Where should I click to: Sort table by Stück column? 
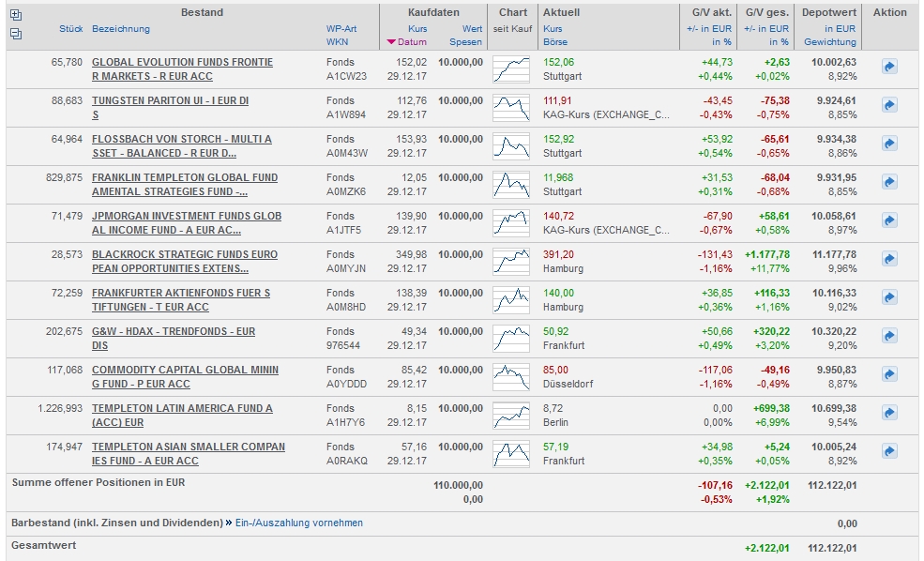click(70, 28)
